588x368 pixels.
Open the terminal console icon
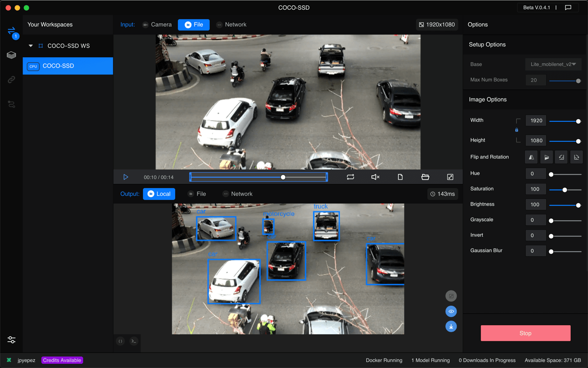[x=134, y=341]
